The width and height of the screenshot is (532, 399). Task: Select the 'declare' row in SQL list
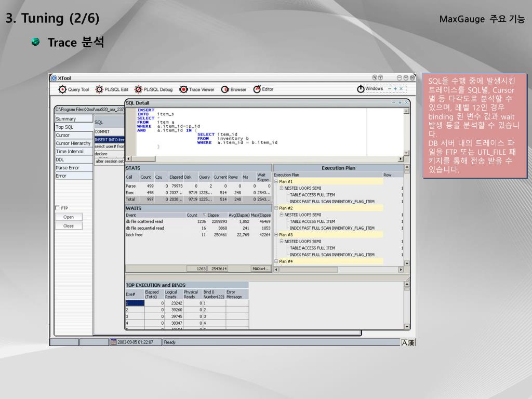[x=109, y=154]
